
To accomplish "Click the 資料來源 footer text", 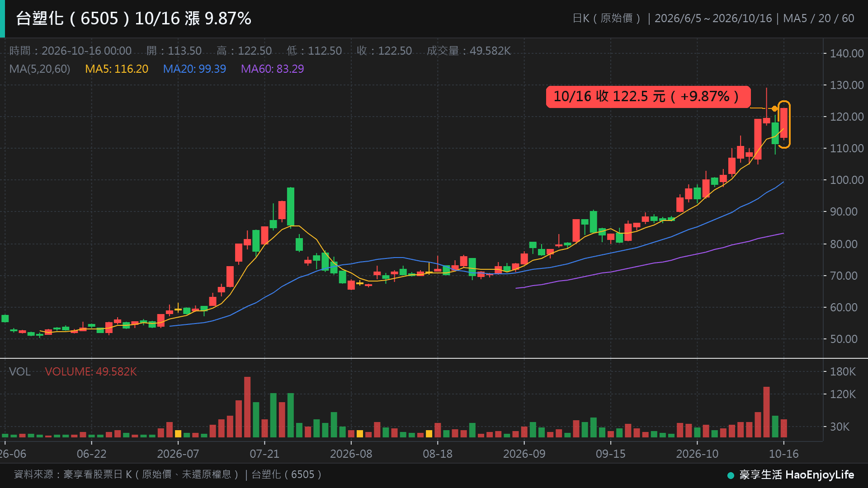I will tap(168, 474).
